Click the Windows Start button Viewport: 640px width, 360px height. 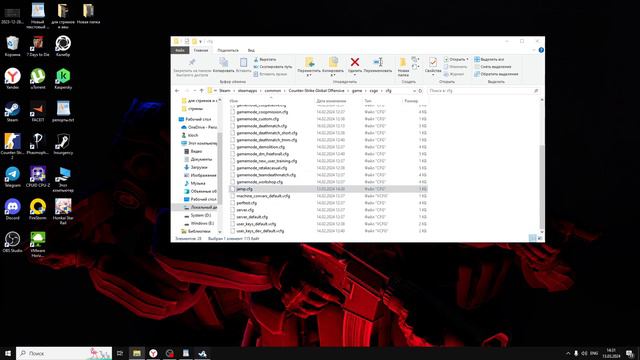[7, 353]
